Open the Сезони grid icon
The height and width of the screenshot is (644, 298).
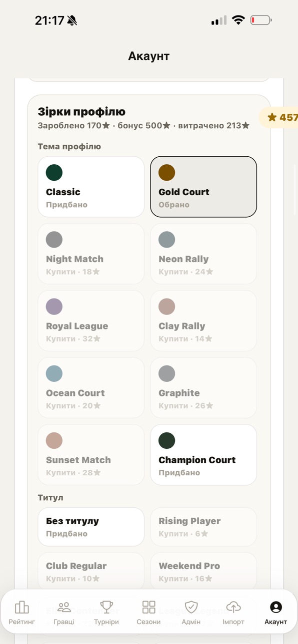148,607
